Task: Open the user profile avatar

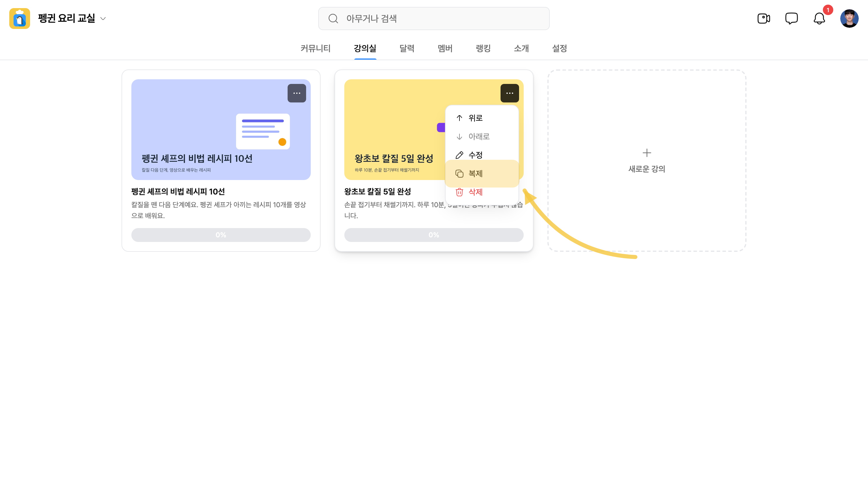Action: point(849,19)
